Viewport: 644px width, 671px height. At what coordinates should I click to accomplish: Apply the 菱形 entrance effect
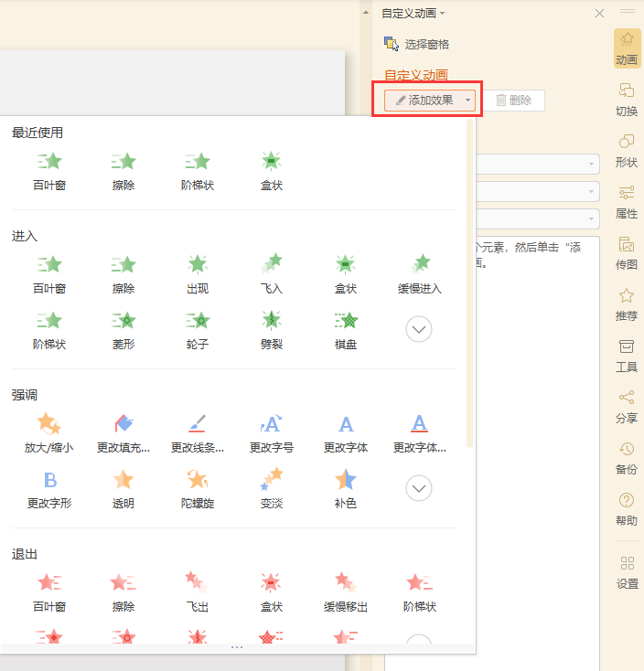pyautogui.click(x=123, y=330)
